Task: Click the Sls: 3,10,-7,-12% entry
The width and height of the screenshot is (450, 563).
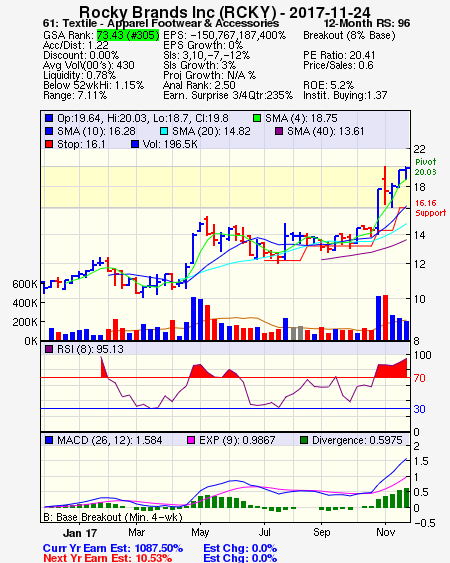Action: [207, 55]
